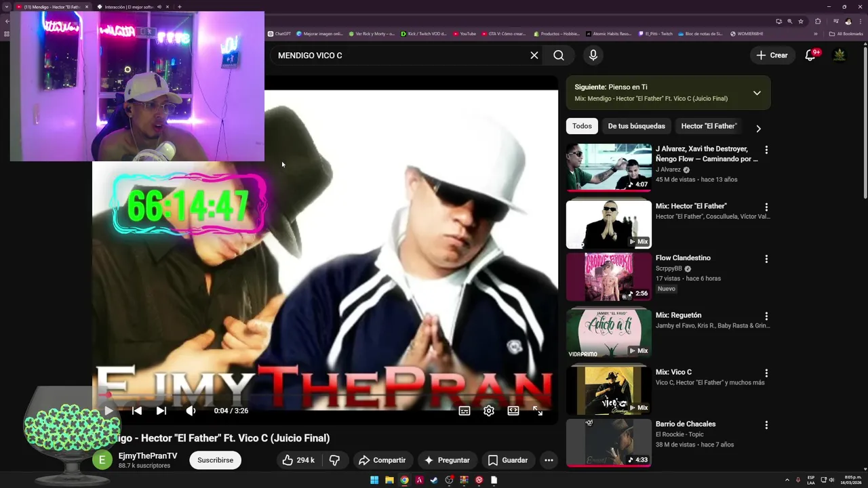Click inside the MENDIGO VICO C search field
Screen dimensions: 868x488
tap(400, 56)
